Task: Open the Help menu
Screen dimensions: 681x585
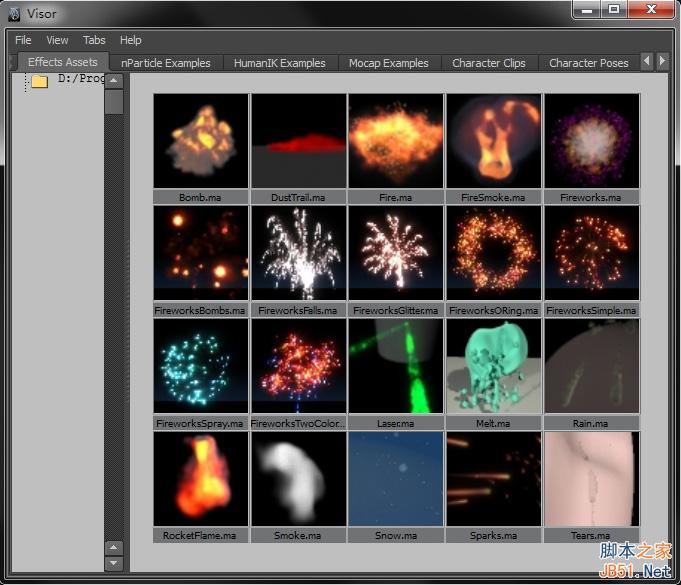Action: click(130, 40)
